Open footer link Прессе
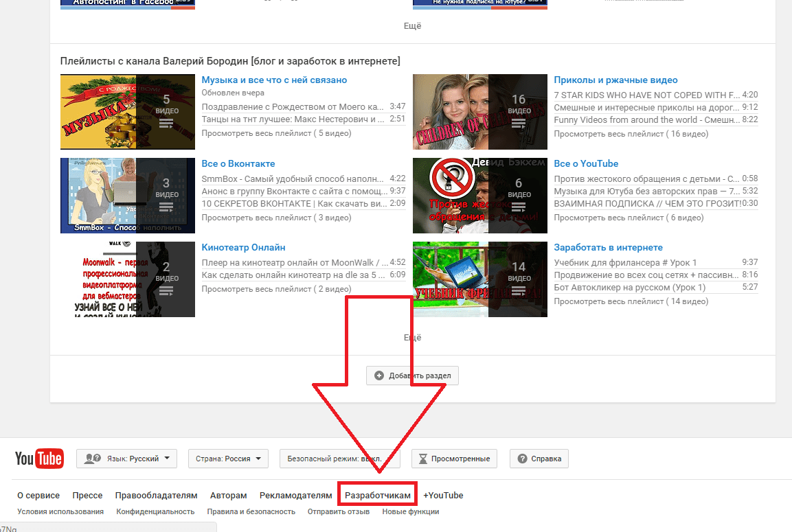The width and height of the screenshot is (792, 532). pyautogui.click(x=87, y=495)
